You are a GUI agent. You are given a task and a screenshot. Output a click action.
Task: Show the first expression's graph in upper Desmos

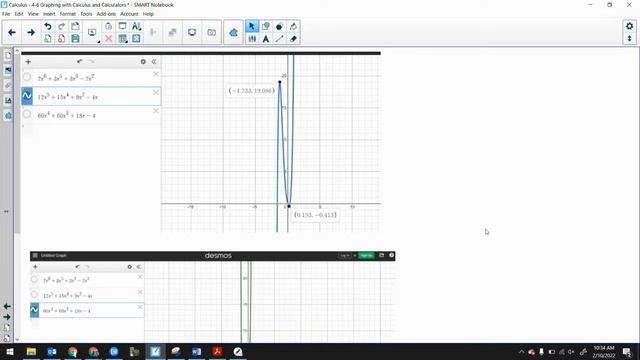(x=27, y=77)
